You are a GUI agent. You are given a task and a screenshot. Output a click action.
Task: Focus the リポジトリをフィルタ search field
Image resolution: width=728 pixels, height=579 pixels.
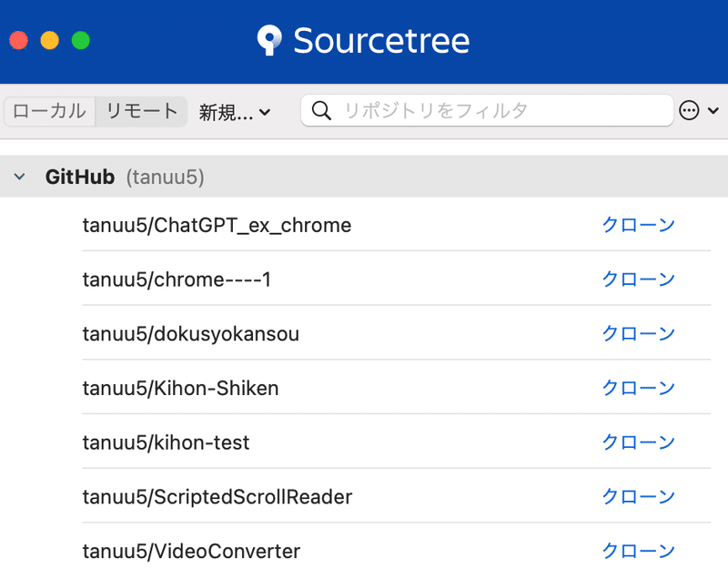(487, 110)
